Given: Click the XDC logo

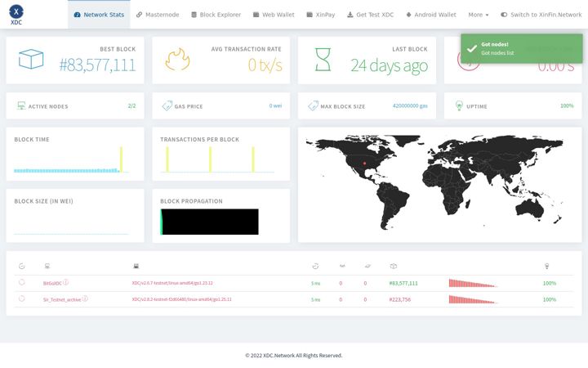Looking at the screenshot, I should click(x=16, y=15).
